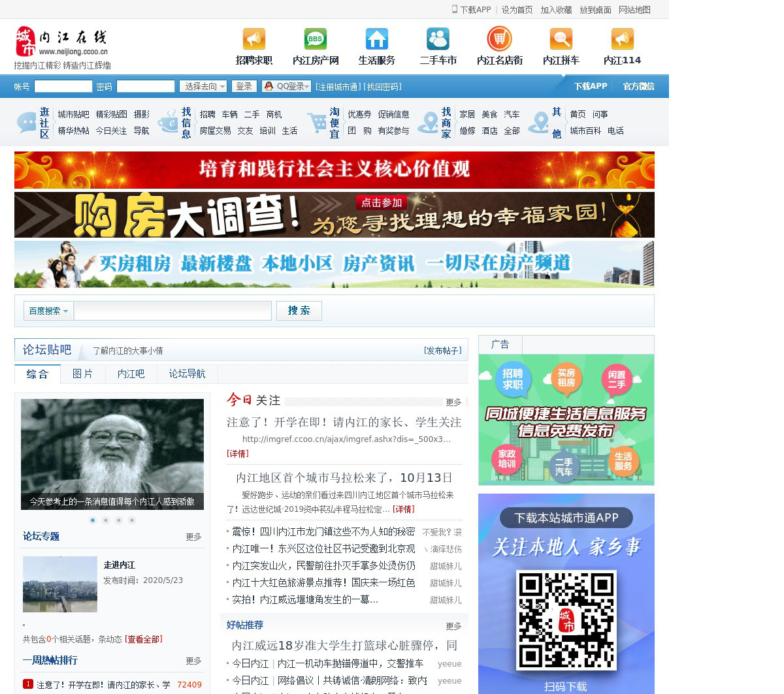The height and width of the screenshot is (694, 784).
Task: Open the 内江名店街 shopping cart icon
Action: coord(500,39)
